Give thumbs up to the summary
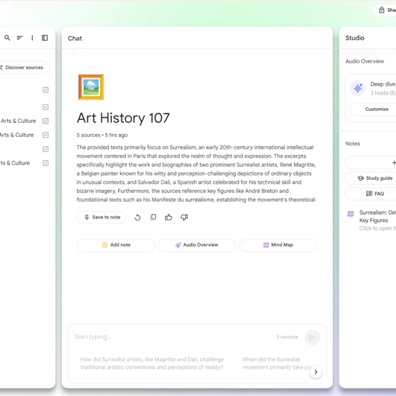Viewport: 396px width, 396px height. point(169,217)
